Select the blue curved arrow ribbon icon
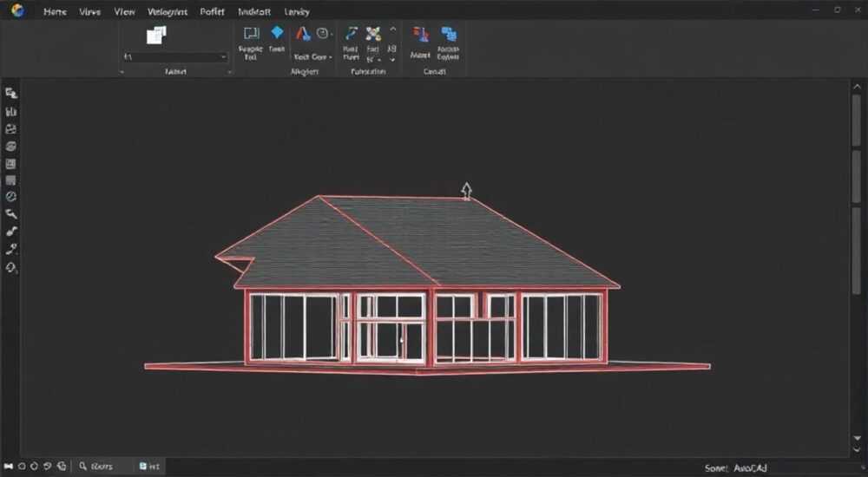The width and height of the screenshot is (868, 477). coord(351,34)
